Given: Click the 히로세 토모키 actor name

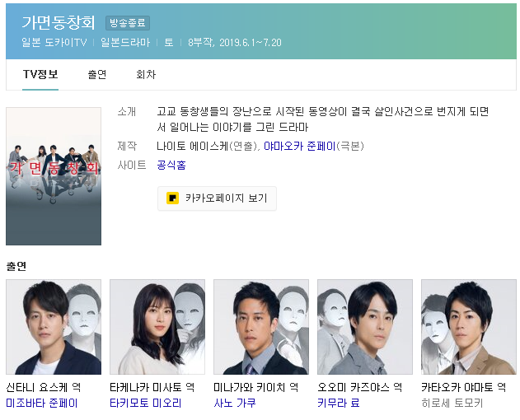Looking at the screenshot, I should click(452, 403).
